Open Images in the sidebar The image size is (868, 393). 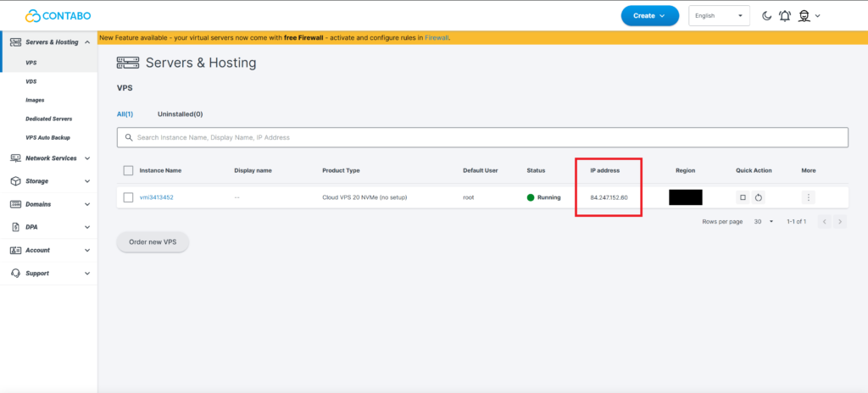(35, 100)
